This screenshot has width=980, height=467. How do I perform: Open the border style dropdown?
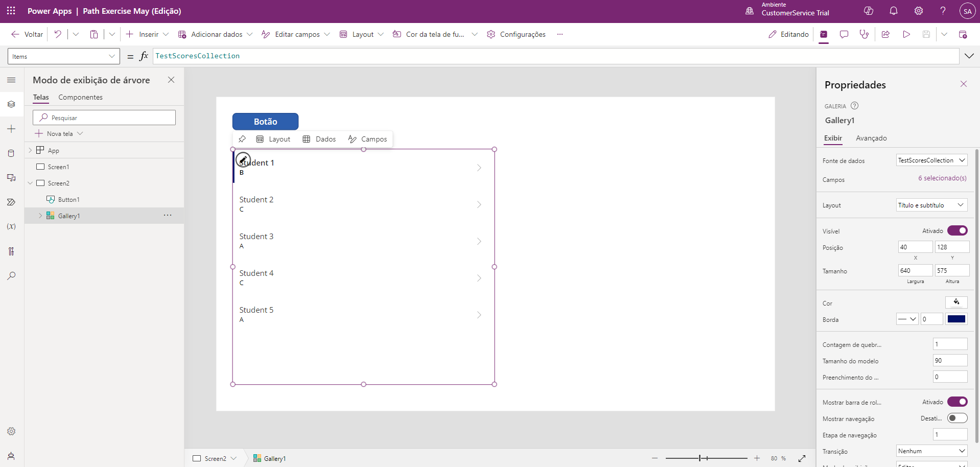pos(907,319)
